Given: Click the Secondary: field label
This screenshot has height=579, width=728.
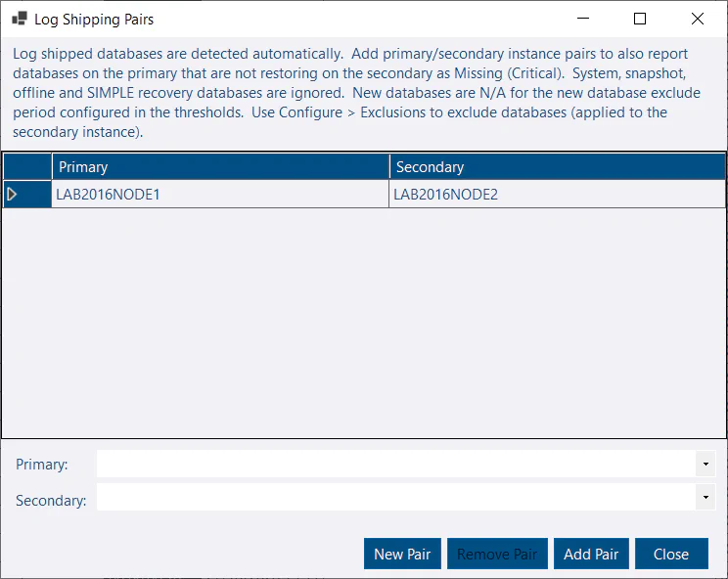Looking at the screenshot, I should tap(51, 501).
